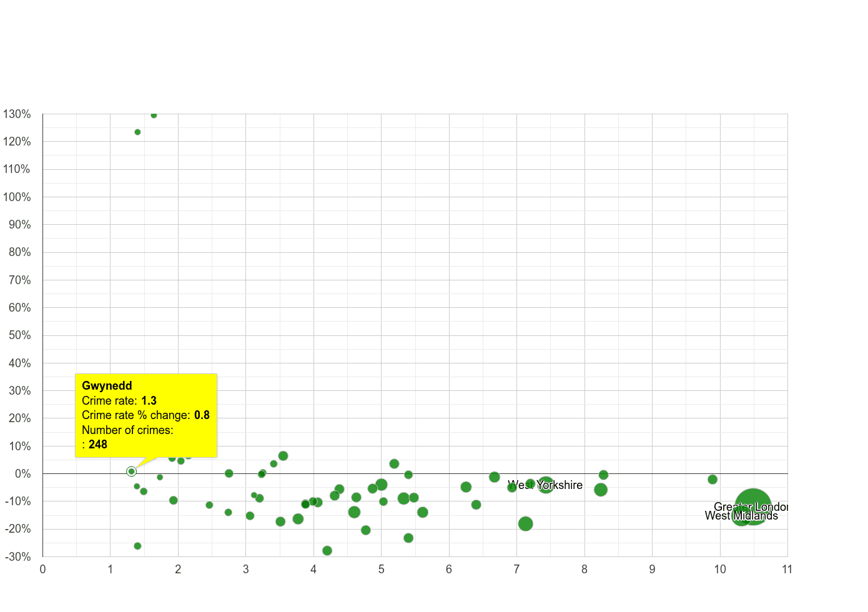
Task: Select the West Midlands bubble left of Greater London
Action: point(741,516)
